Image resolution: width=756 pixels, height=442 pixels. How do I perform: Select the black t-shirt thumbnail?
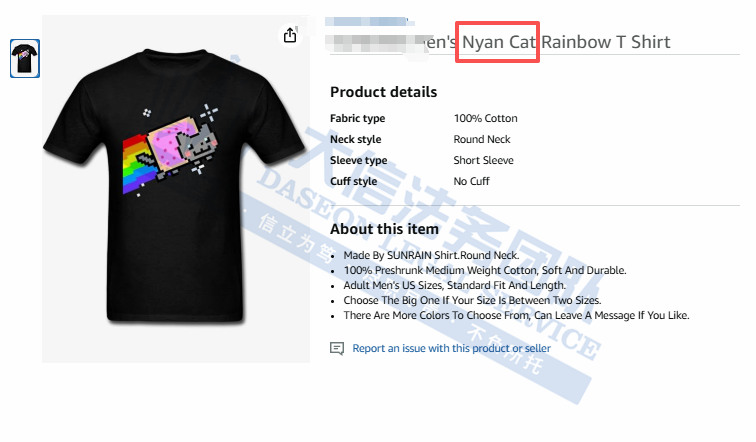pyautogui.click(x=25, y=58)
